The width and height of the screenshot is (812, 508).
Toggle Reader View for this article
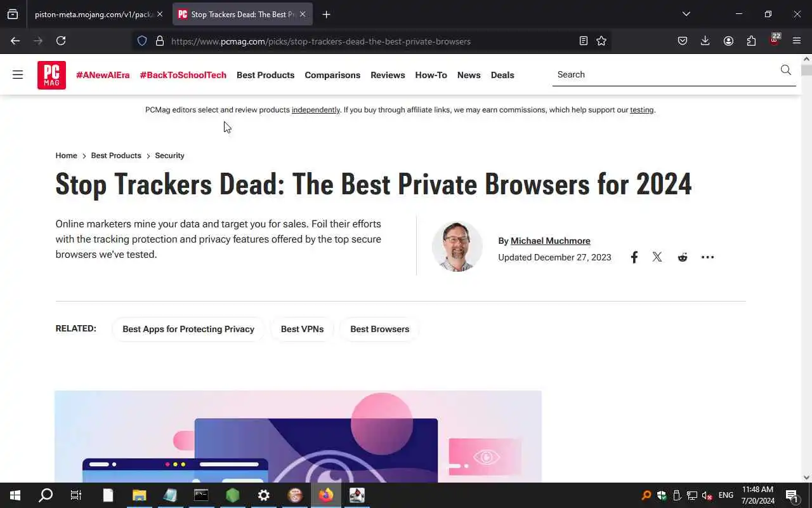[584, 41]
